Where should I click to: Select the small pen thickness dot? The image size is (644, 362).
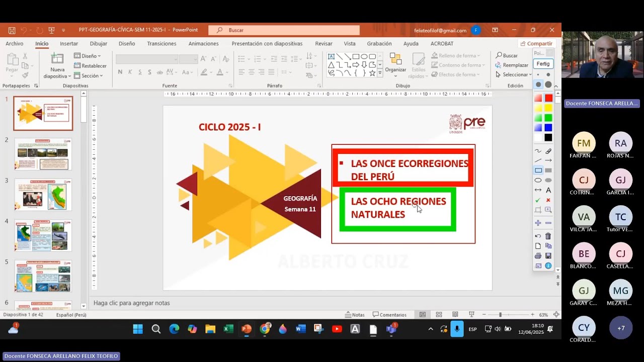click(538, 74)
